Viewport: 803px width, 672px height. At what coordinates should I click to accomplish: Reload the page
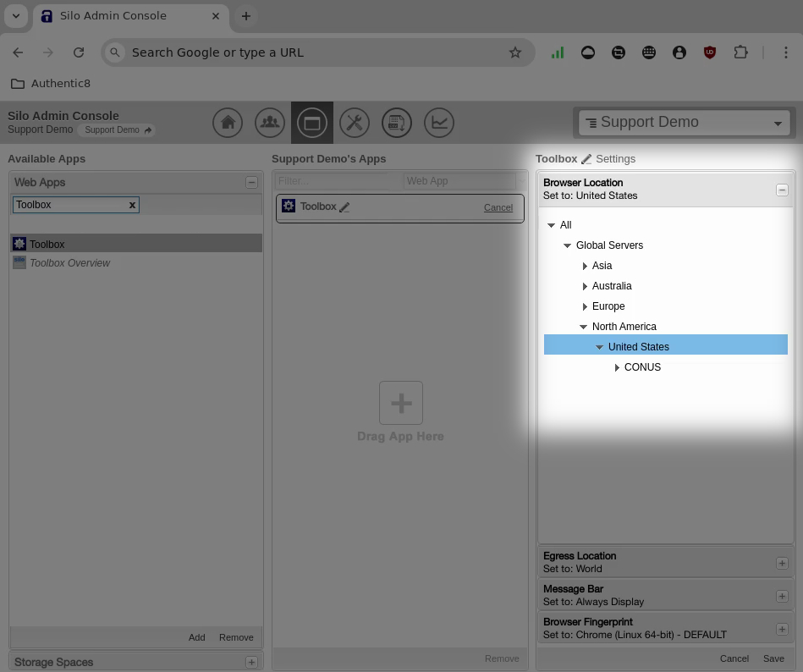coord(79,52)
